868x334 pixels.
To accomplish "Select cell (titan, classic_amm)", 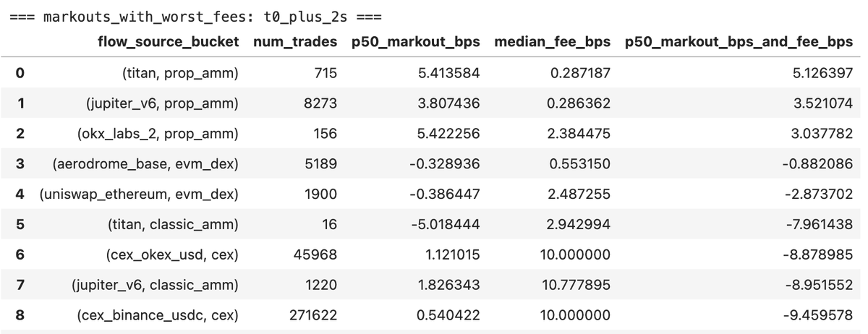I will click(x=174, y=225).
